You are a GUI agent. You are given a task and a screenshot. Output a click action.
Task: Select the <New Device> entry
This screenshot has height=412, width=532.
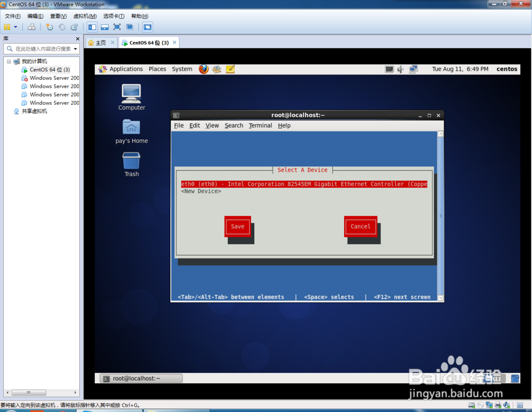pyautogui.click(x=201, y=191)
